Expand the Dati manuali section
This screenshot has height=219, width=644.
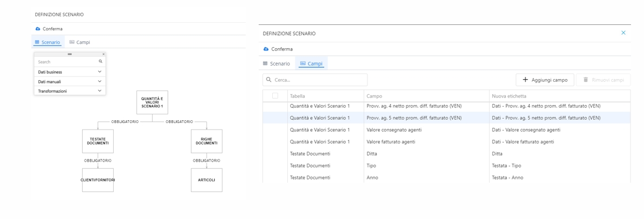100,81
